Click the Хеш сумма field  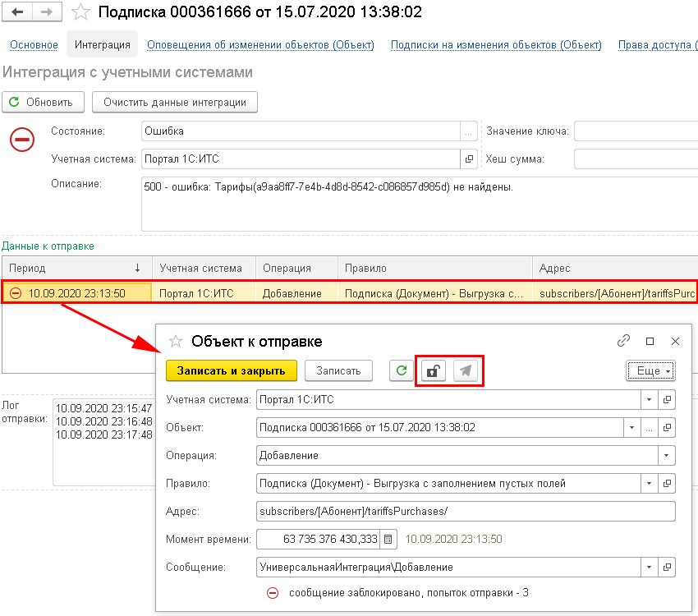coord(636,159)
